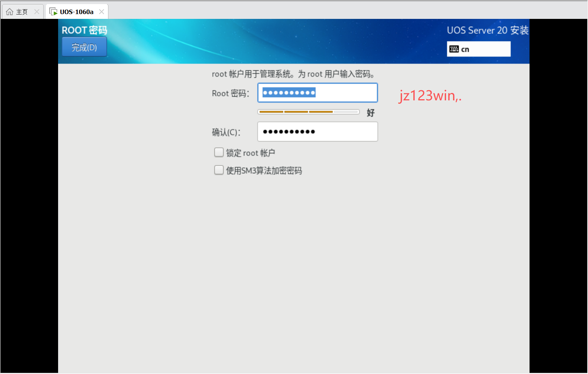Click the 确认(C) field label
This screenshot has height=374, width=588.
pos(226,132)
